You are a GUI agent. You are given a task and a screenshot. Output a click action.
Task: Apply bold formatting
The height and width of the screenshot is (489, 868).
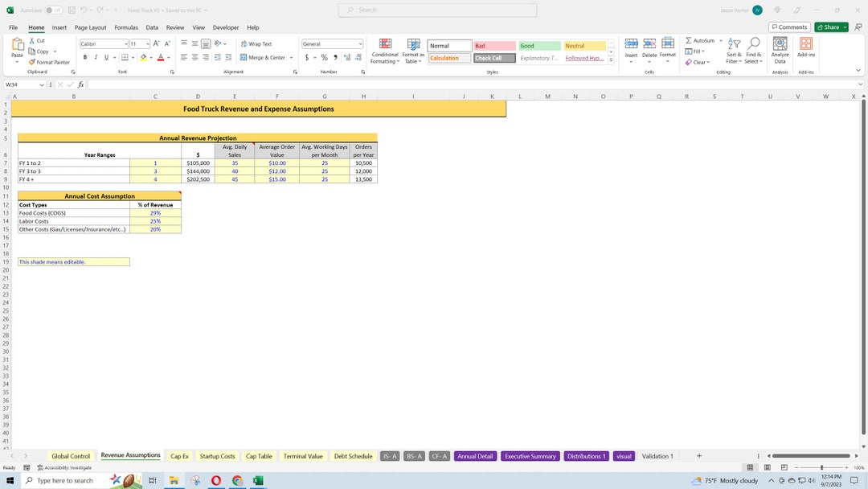point(84,57)
